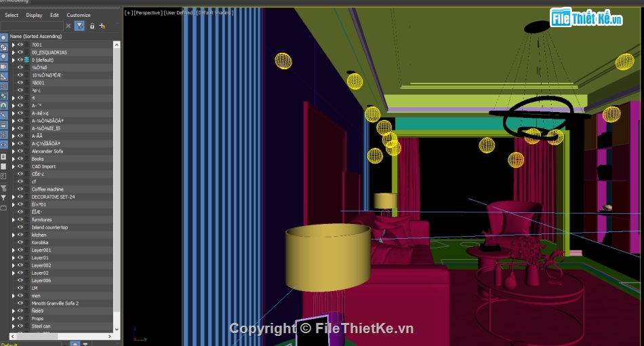
Task: Expand the CAD Import layer
Action: (x=13, y=166)
